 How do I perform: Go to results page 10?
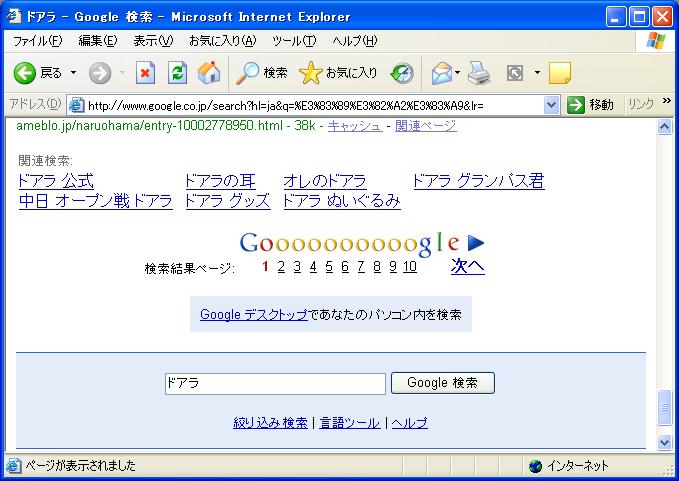[x=410, y=266]
